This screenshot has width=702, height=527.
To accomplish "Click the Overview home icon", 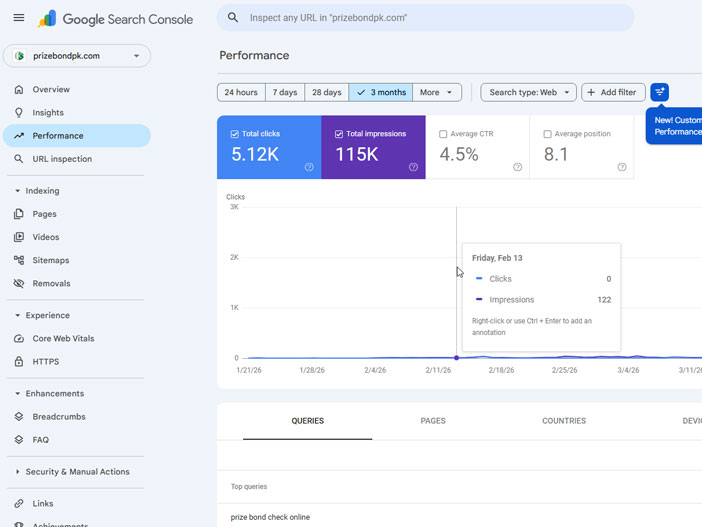I will point(19,90).
